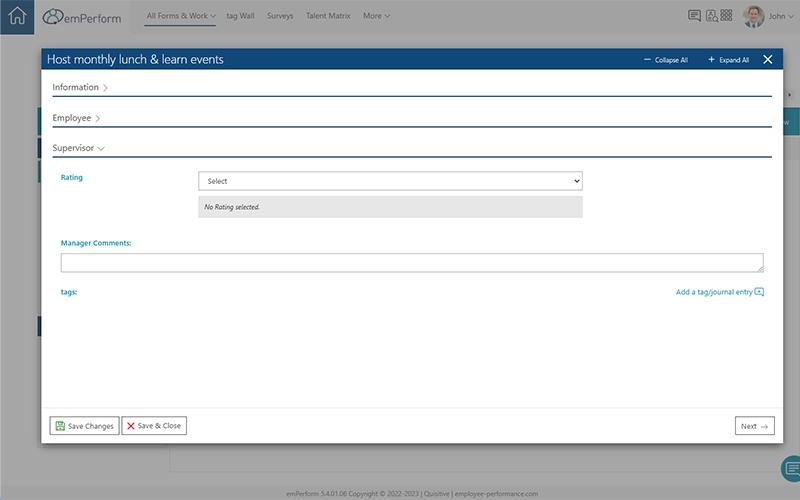Expand the More menu
This screenshot has width=800, height=500.
377,16
